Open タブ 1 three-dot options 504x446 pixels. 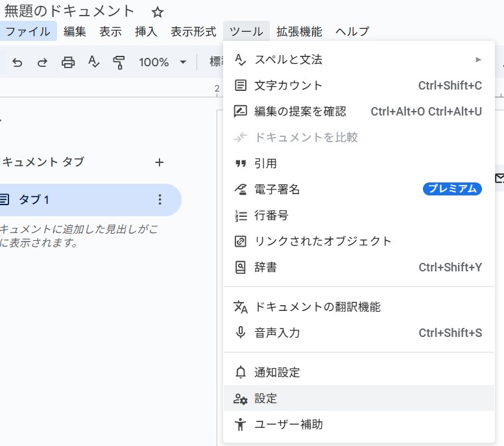point(160,199)
